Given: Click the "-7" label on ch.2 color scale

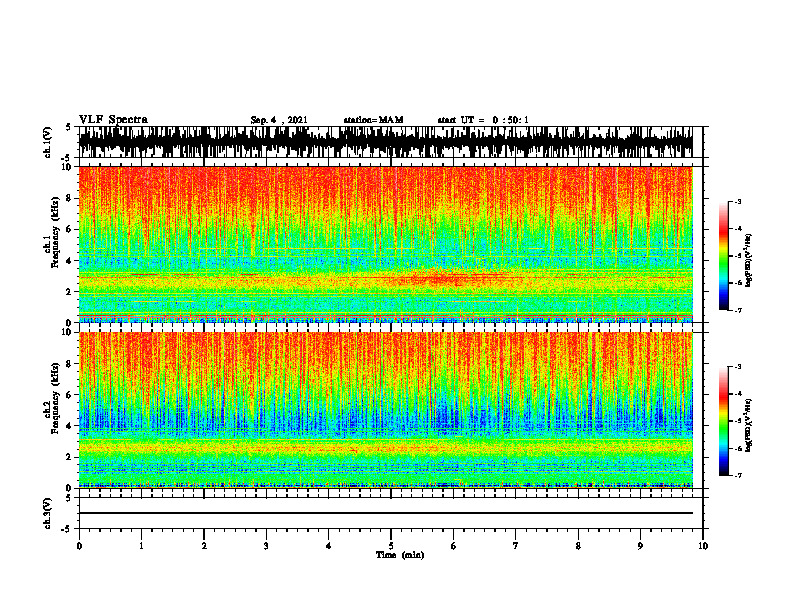Looking at the screenshot, I should [x=738, y=475].
